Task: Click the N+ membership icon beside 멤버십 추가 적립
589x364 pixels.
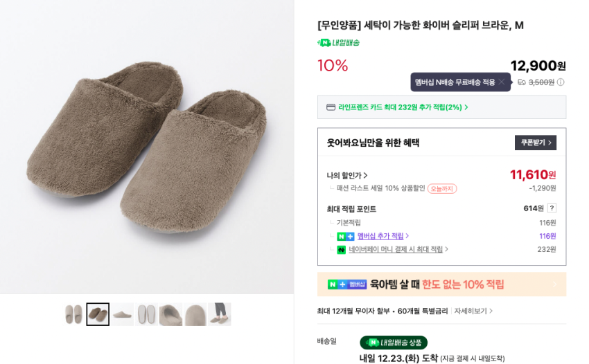Action: pyautogui.click(x=345, y=237)
